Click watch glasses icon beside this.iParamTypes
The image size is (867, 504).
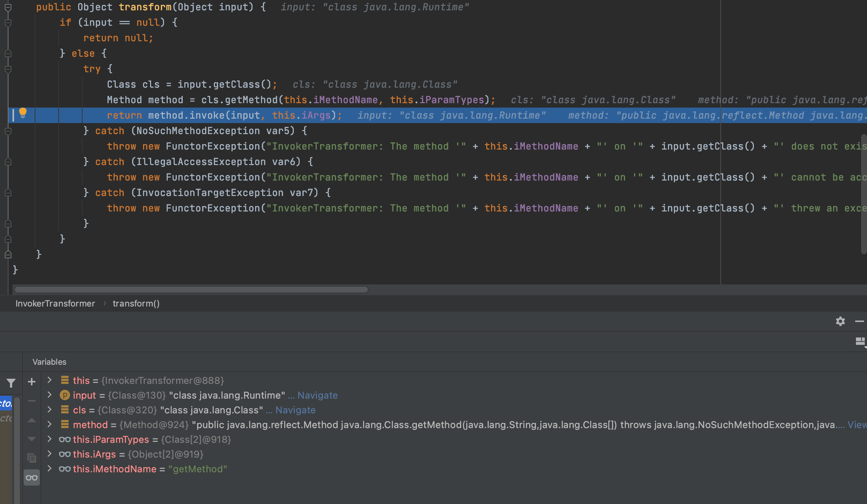65,440
